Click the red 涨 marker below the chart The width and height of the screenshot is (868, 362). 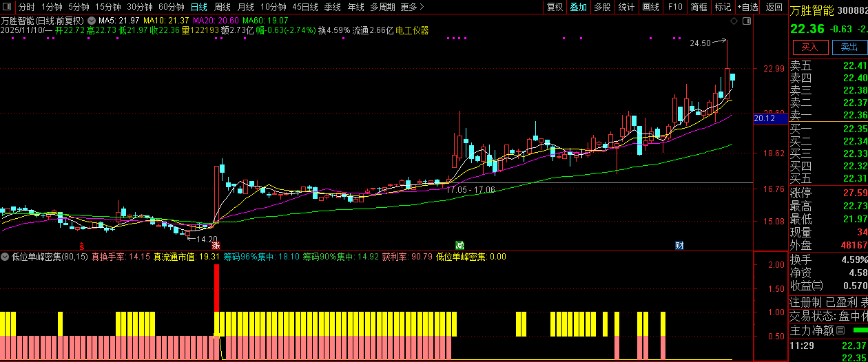coord(216,245)
